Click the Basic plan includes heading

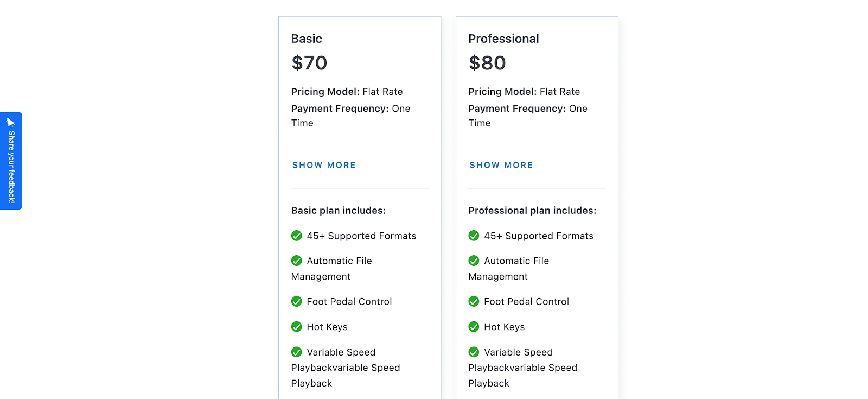pyautogui.click(x=339, y=211)
